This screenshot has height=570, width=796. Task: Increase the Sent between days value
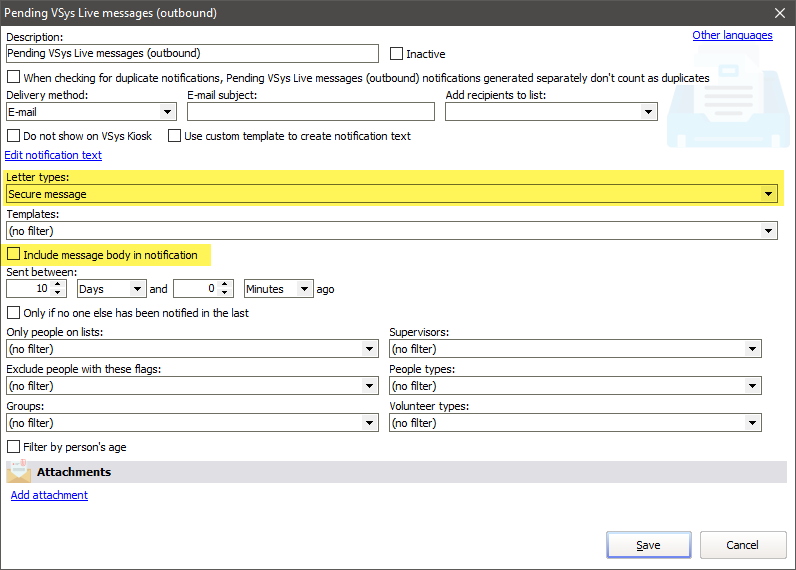click(58, 284)
